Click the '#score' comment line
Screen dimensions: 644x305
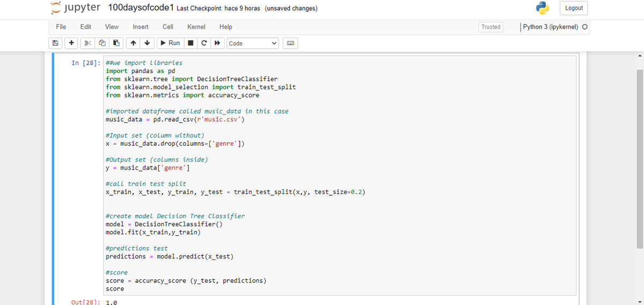pos(117,272)
